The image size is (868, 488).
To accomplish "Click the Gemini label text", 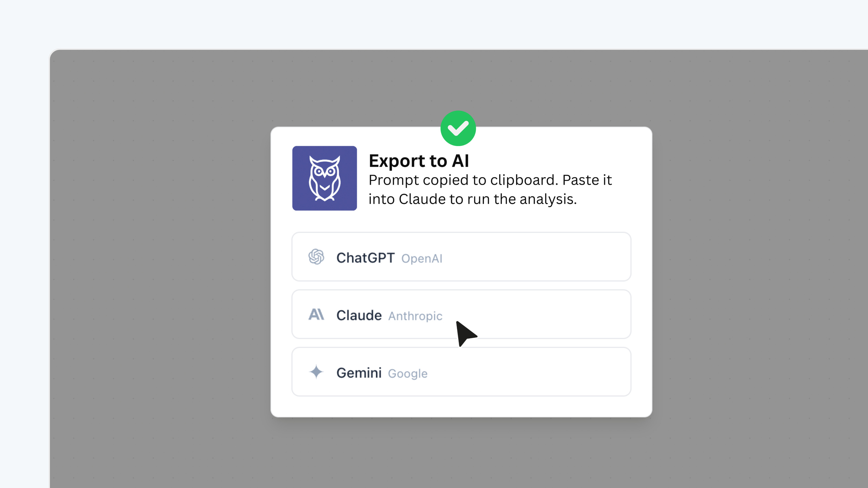I will click(359, 373).
